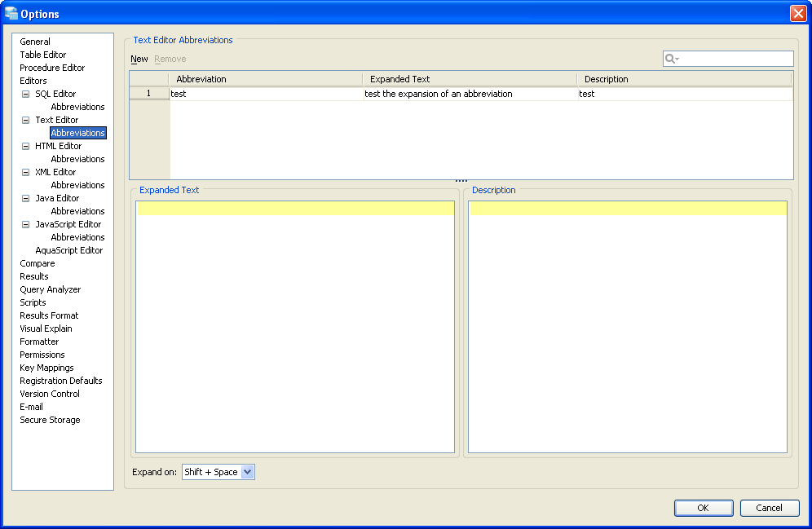The width and height of the screenshot is (812, 529).
Task: Select Key Mappings option
Action: click(x=46, y=368)
